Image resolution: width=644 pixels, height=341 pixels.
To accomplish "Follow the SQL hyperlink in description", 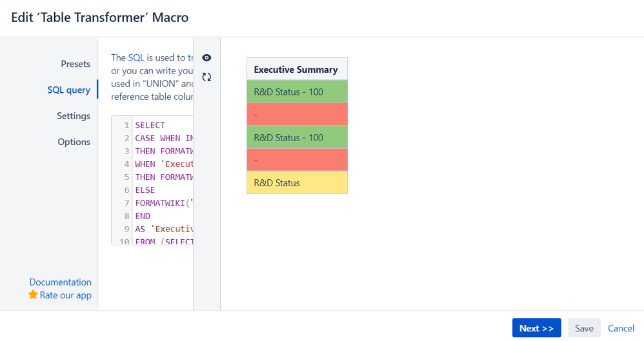I will click(136, 57).
